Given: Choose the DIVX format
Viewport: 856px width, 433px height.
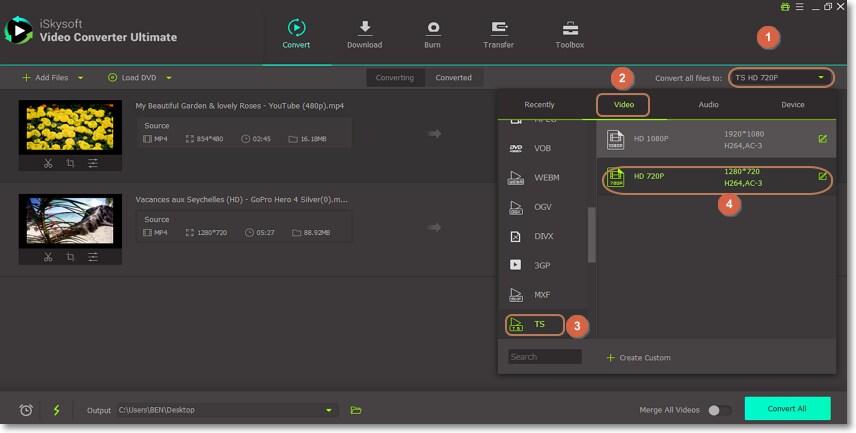Looking at the screenshot, I should [542, 236].
